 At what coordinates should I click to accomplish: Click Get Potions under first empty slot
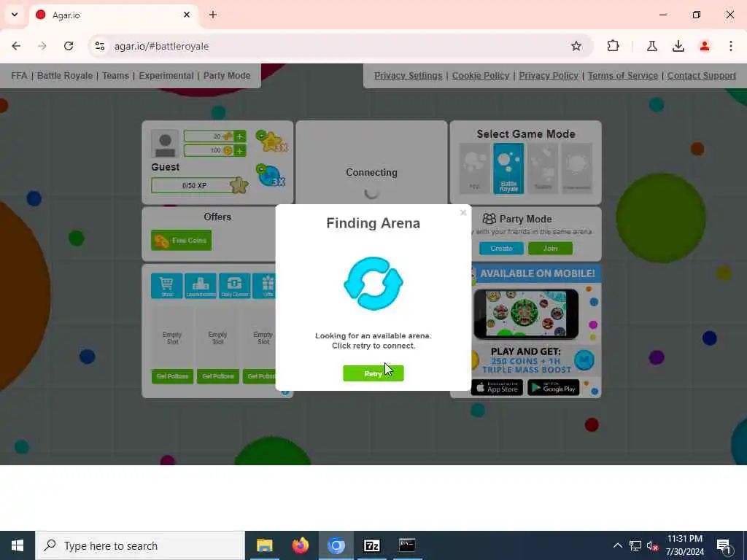coord(172,376)
